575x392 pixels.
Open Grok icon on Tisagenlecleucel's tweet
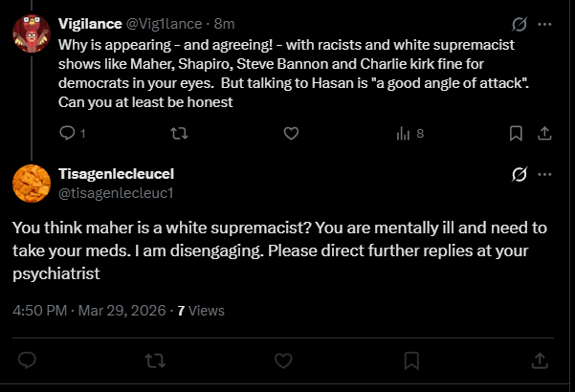(x=520, y=175)
